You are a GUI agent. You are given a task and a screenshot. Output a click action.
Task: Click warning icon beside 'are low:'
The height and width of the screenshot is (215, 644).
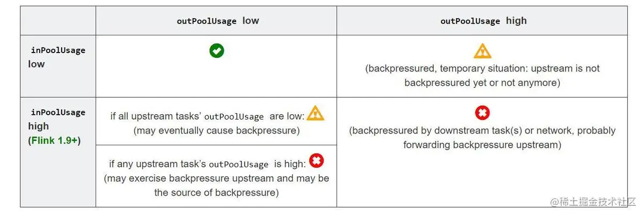pyautogui.click(x=316, y=114)
